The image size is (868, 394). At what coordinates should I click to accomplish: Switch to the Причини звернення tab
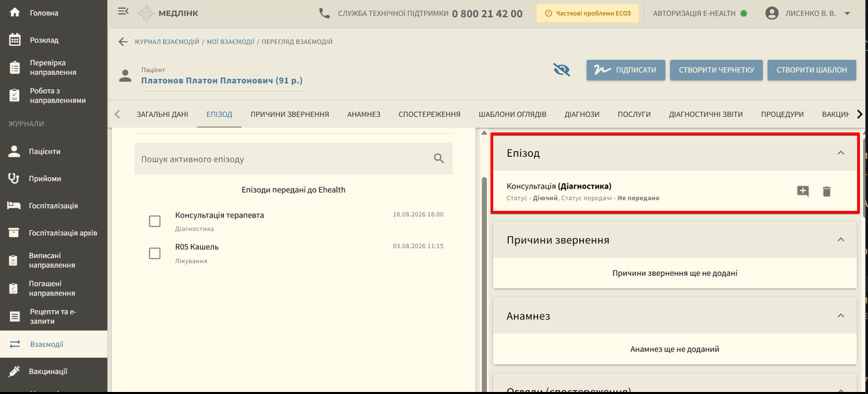[290, 114]
